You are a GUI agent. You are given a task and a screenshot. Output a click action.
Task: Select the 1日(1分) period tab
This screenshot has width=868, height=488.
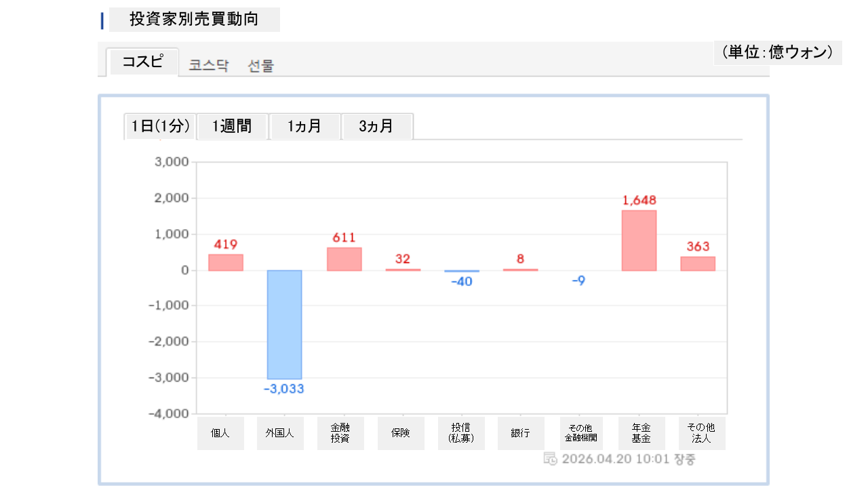(160, 126)
